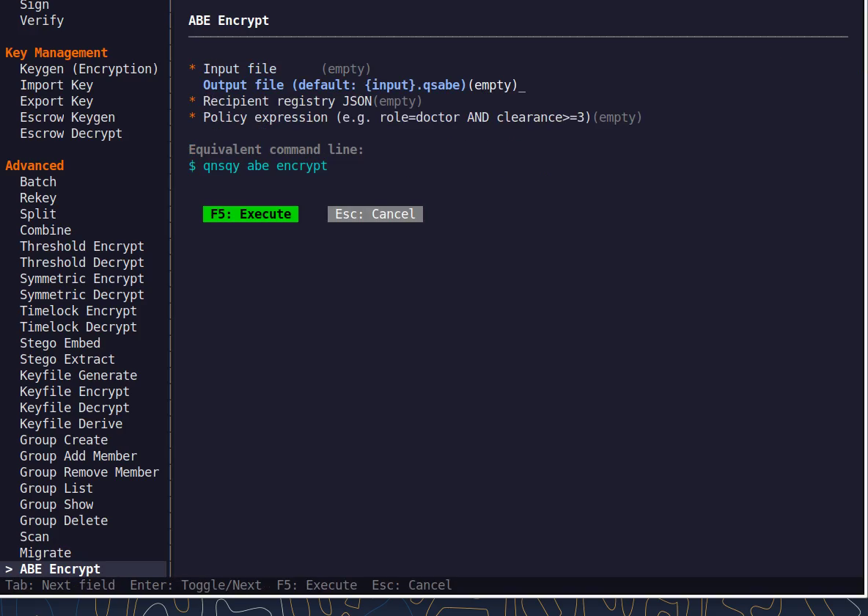Open Group List option

(56, 488)
